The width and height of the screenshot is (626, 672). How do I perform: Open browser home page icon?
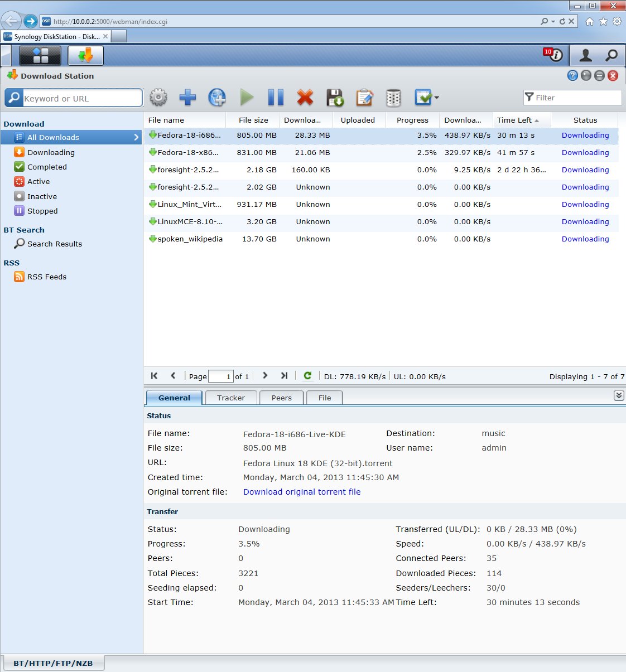590,21
